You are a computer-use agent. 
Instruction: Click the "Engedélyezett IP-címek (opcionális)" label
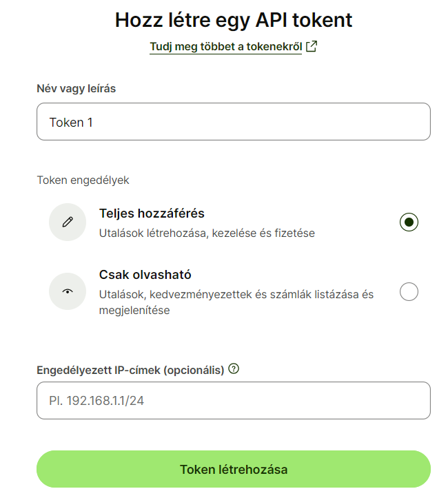tap(130, 370)
